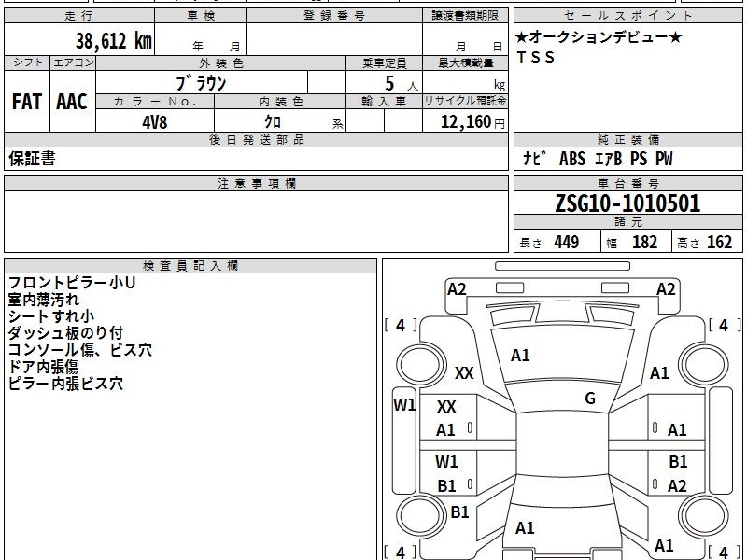This screenshot has width=747, height=560.
Task: Click inspector note ドア内張傷
Action: (43, 366)
